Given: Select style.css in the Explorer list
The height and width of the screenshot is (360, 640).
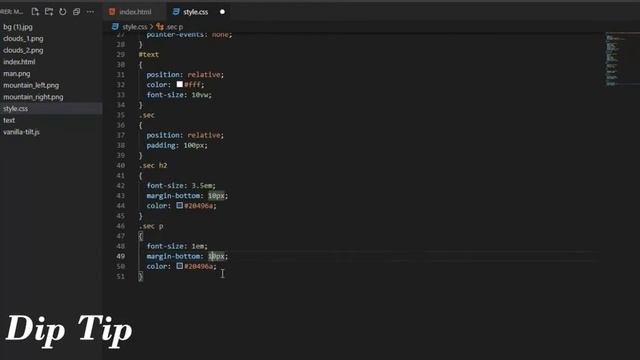Looking at the screenshot, I should (51, 109).
